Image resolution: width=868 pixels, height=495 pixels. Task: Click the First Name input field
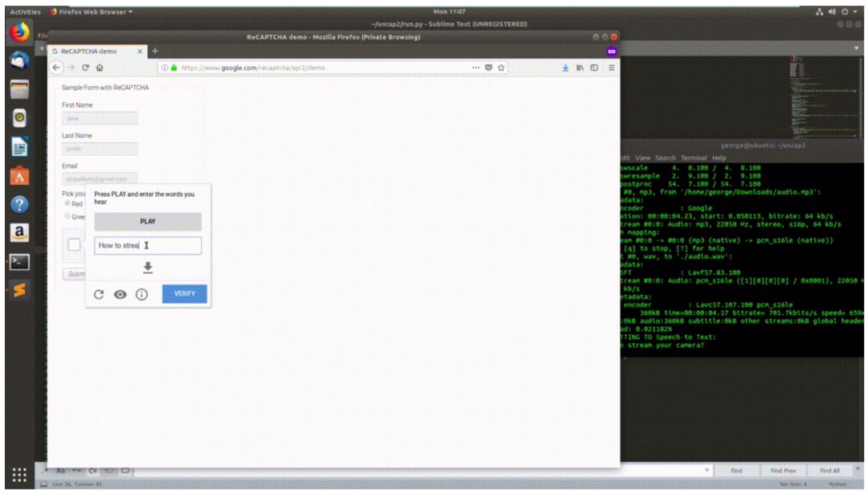click(x=100, y=118)
